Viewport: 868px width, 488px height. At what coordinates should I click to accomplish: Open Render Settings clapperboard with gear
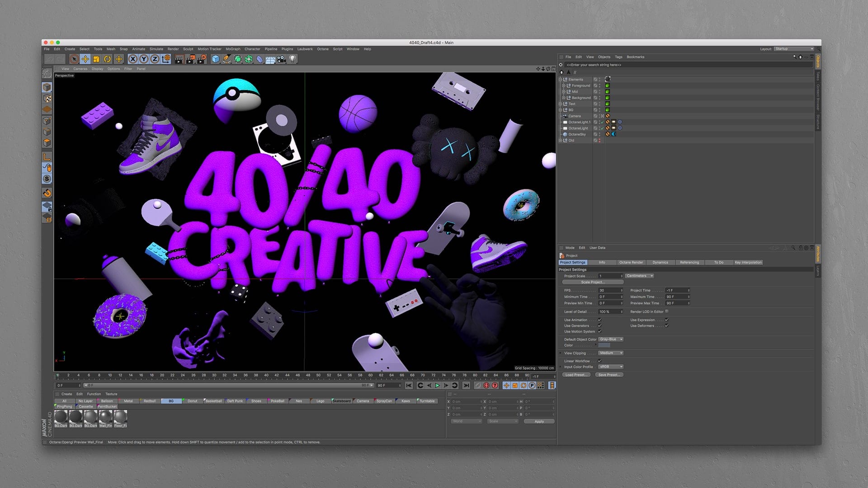tap(202, 59)
